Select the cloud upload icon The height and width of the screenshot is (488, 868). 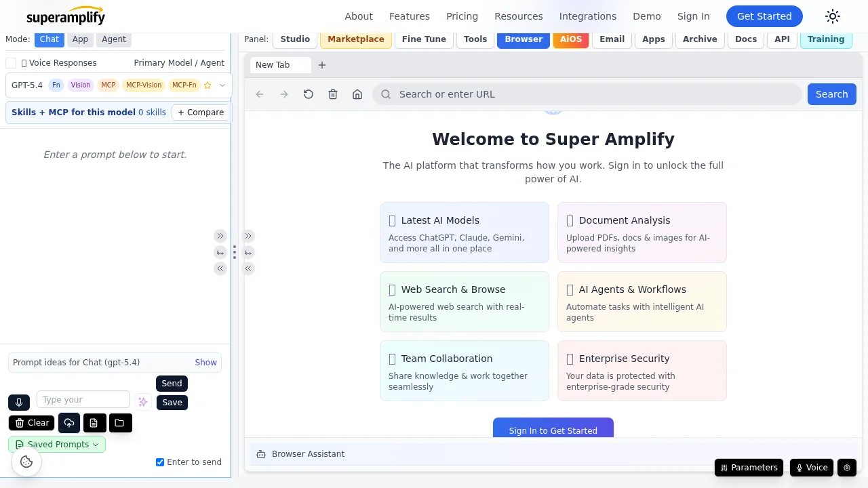[x=69, y=423]
